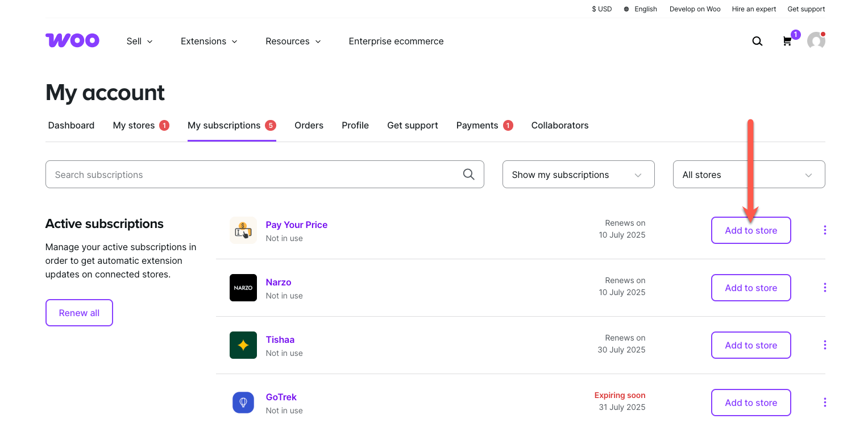Viewport: 868px width, 427px height.
Task: Add Narzo to a store
Action: coord(751,288)
